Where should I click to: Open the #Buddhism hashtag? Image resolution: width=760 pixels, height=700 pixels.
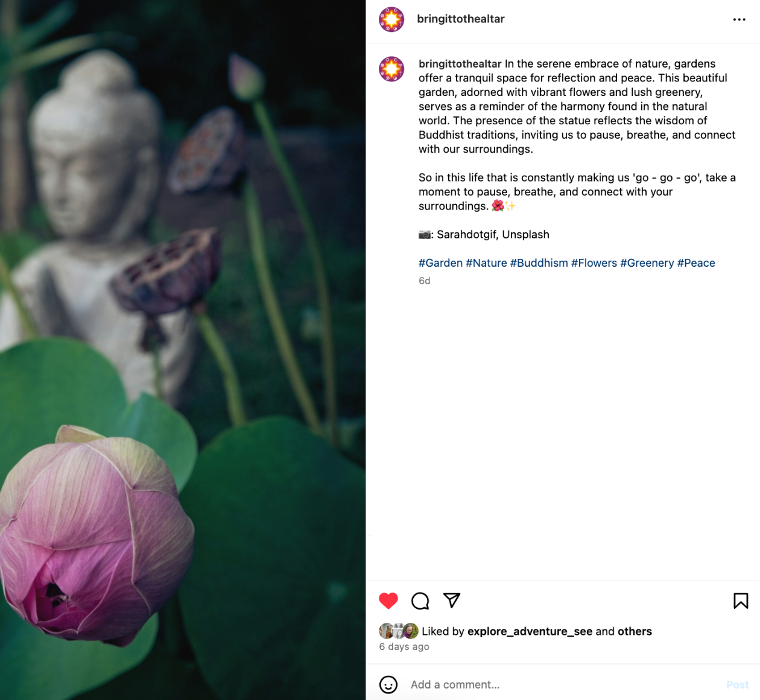coord(539,263)
